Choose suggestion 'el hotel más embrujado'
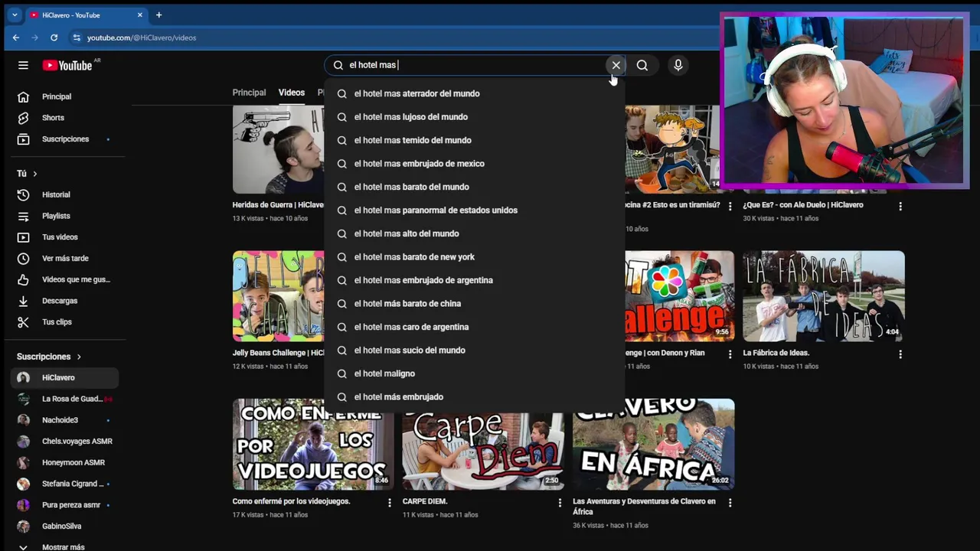 pyautogui.click(x=475, y=397)
